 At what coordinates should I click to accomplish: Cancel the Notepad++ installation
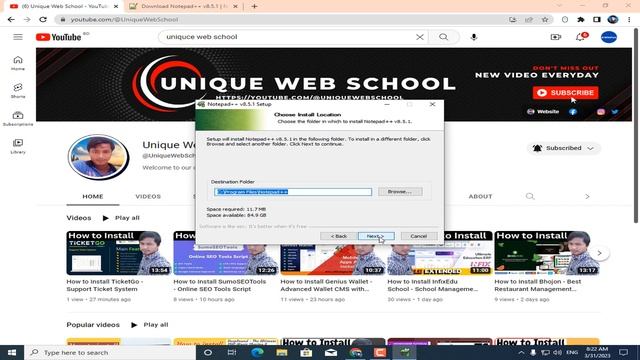coord(419,236)
